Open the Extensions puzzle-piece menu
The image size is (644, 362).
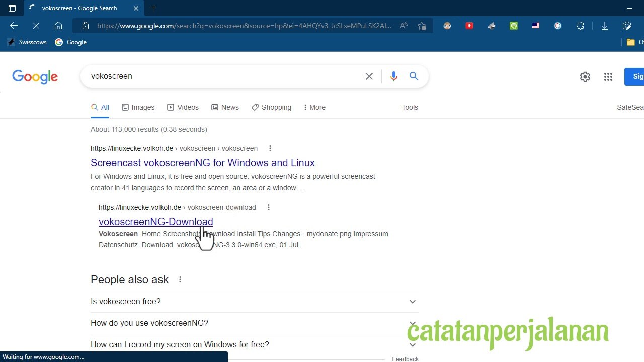click(580, 26)
